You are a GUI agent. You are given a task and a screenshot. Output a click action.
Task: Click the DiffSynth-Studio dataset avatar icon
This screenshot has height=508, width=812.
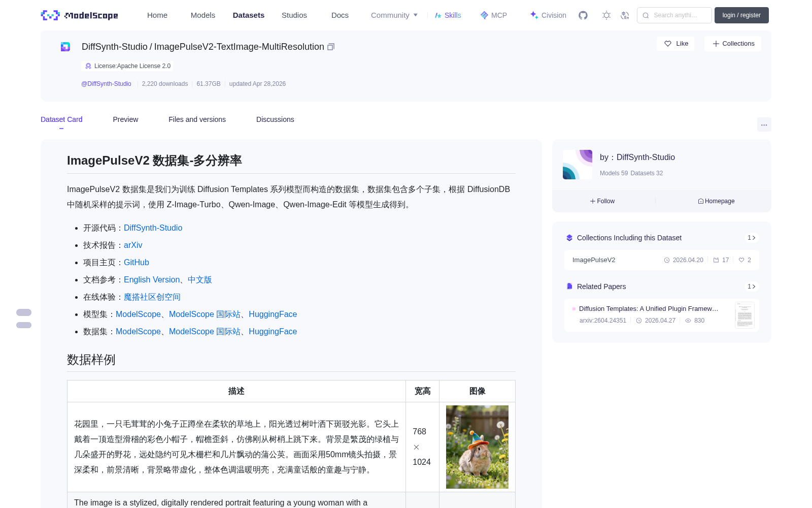(x=65, y=47)
